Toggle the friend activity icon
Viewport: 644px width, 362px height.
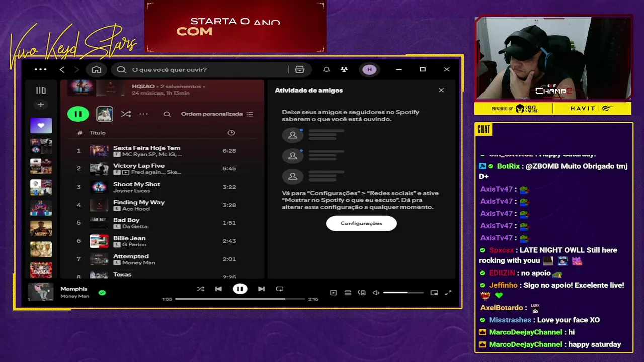pyautogui.click(x=344, y=69)
